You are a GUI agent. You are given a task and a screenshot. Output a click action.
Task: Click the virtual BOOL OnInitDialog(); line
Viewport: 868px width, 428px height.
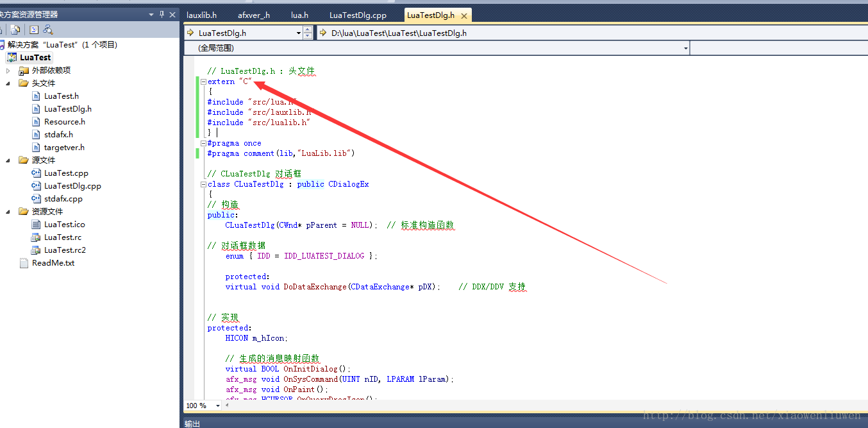[288, 369]
